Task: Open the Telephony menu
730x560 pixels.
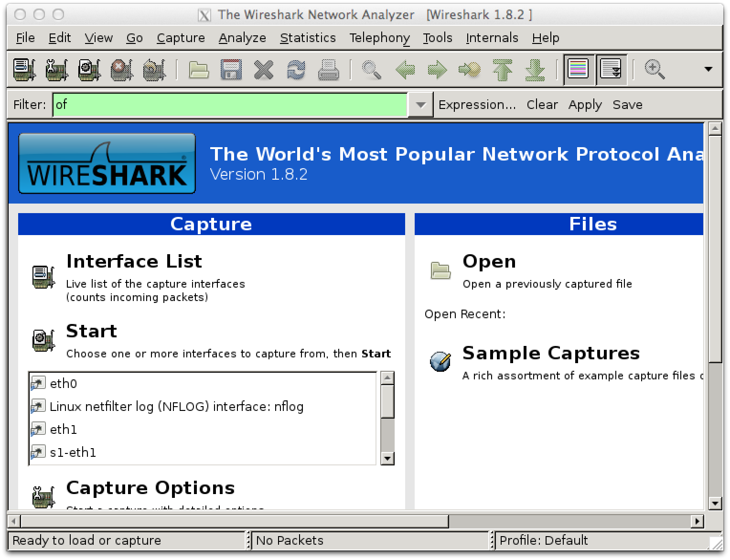Action: 379,38
